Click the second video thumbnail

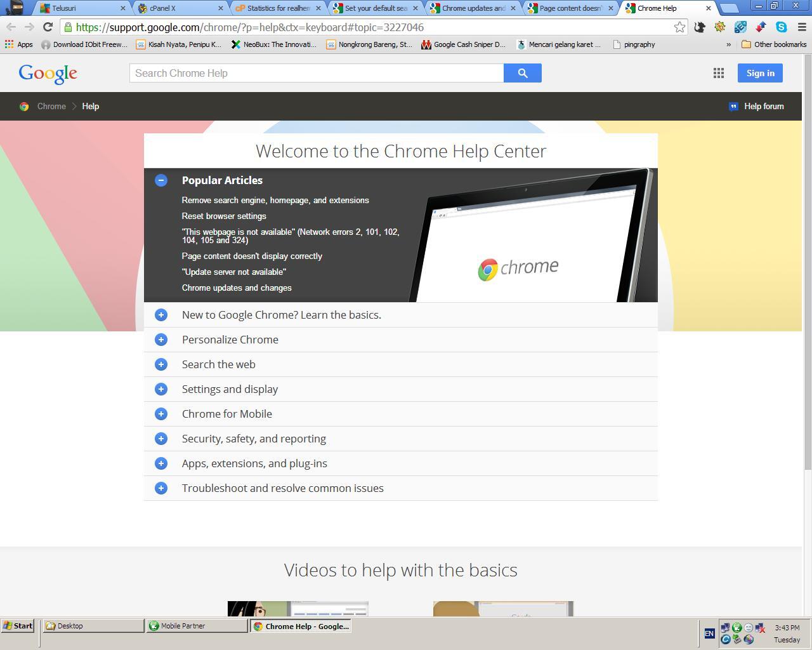click(x=503, y=609)
